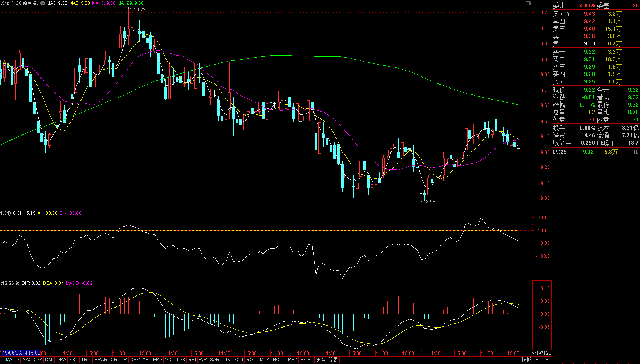
Task: Click the diamond icon above the price axis
Action: click(x=521, y=3)
